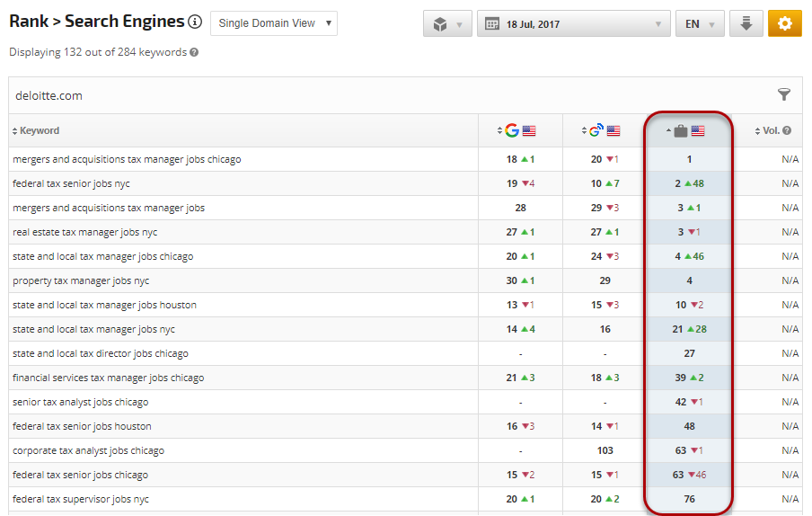Expand the cube icon dropdown
Screen dimensions: 812x516
click(x=447, y=24)
